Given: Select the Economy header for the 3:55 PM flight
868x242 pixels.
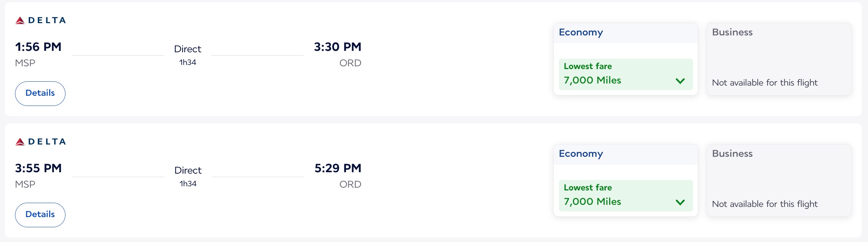Looking at the screenshot, I should point(581,154).
